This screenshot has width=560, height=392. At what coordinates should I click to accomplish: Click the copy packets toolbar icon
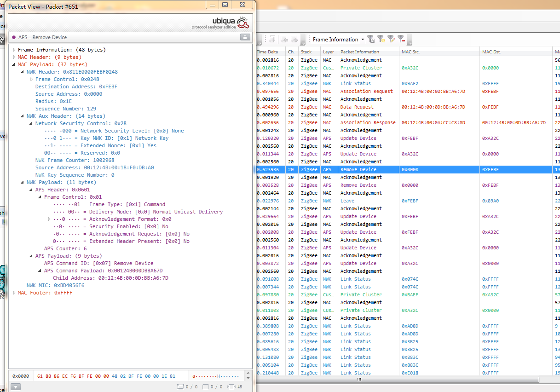[x=272, y=40]
